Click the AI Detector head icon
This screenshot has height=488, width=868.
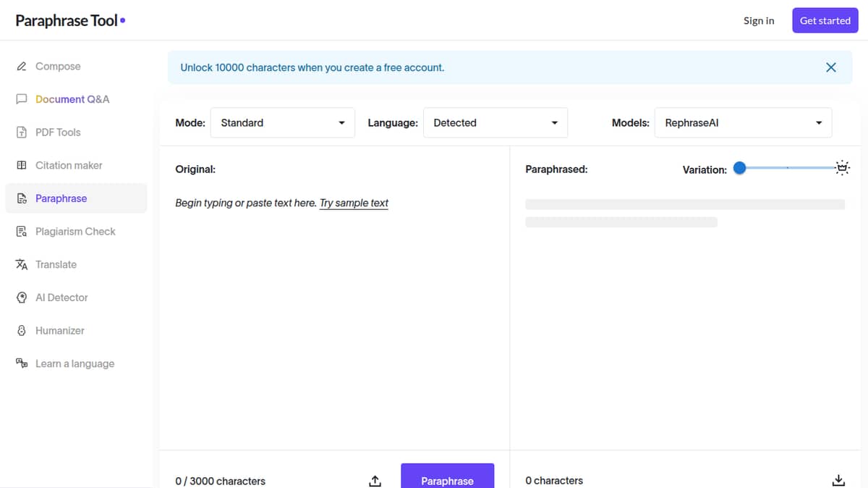[x=22, y=298]
